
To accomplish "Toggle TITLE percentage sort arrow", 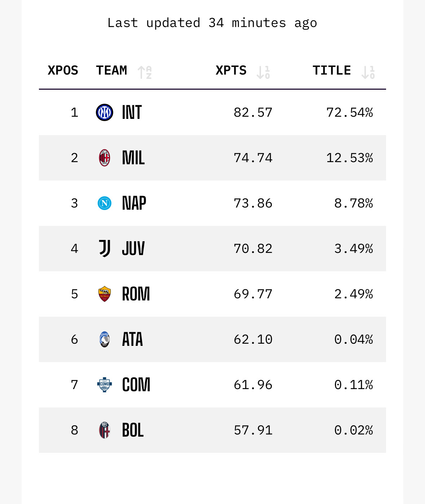I will point(368,72).
